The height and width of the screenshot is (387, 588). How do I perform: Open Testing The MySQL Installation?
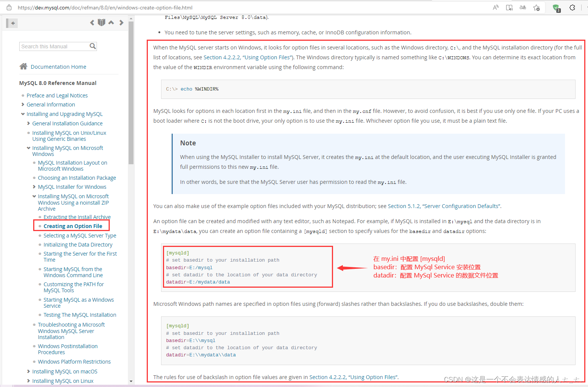coord(80,315)
